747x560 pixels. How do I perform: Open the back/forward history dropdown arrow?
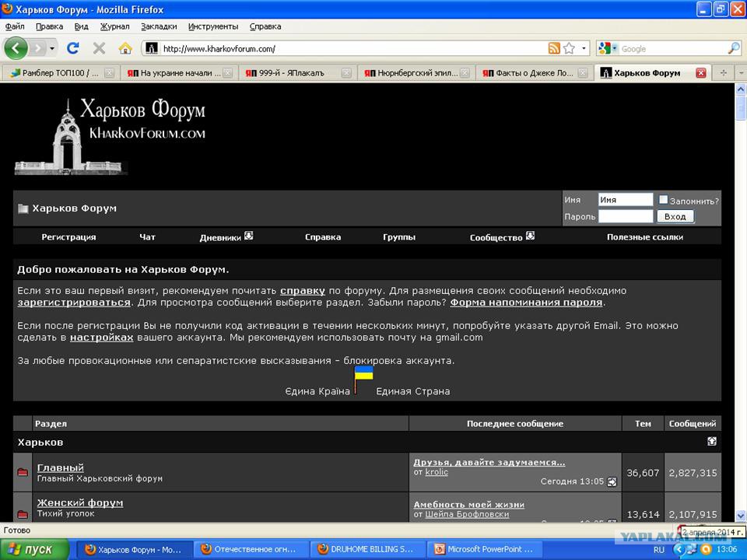[52, 48]
